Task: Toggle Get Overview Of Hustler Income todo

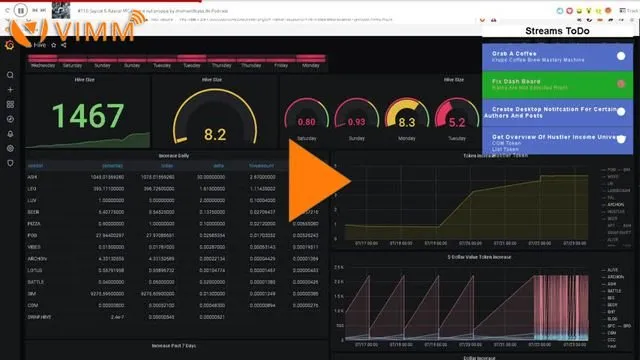Action: click(621, 139)
